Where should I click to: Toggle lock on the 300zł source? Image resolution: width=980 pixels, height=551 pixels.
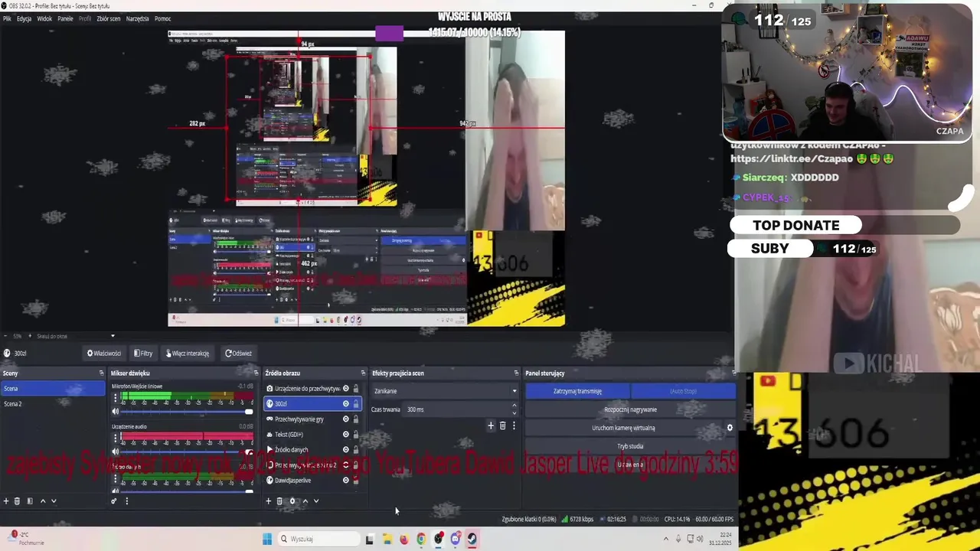[x=355, y=404]
